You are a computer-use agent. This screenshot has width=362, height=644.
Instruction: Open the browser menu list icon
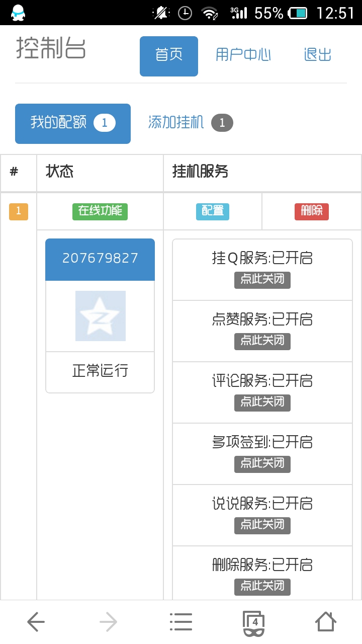coord(181,622)
